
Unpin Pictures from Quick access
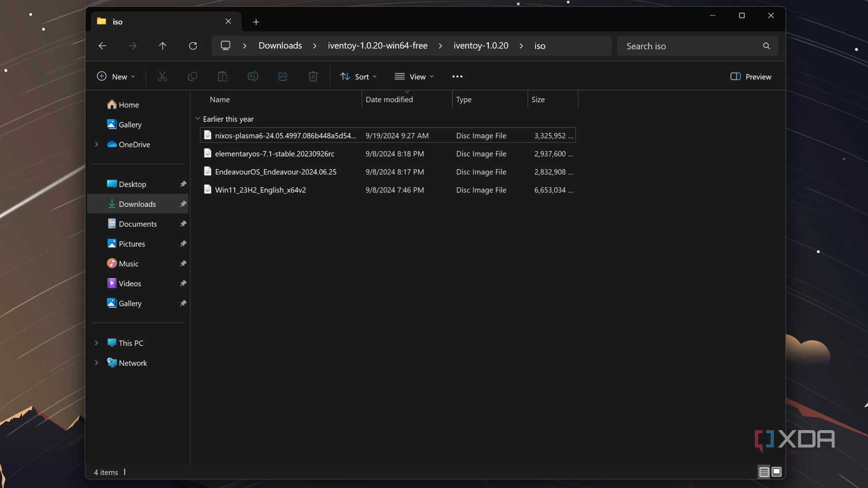pos(183,244)
